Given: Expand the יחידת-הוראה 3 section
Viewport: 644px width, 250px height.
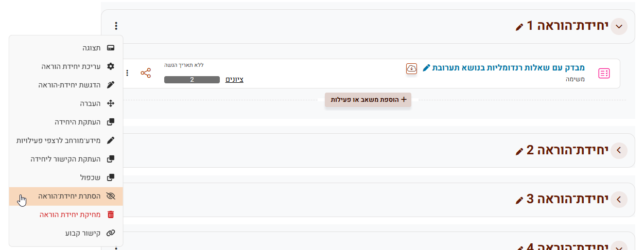Looking at the screenshot, I should (x=619, y=199).
